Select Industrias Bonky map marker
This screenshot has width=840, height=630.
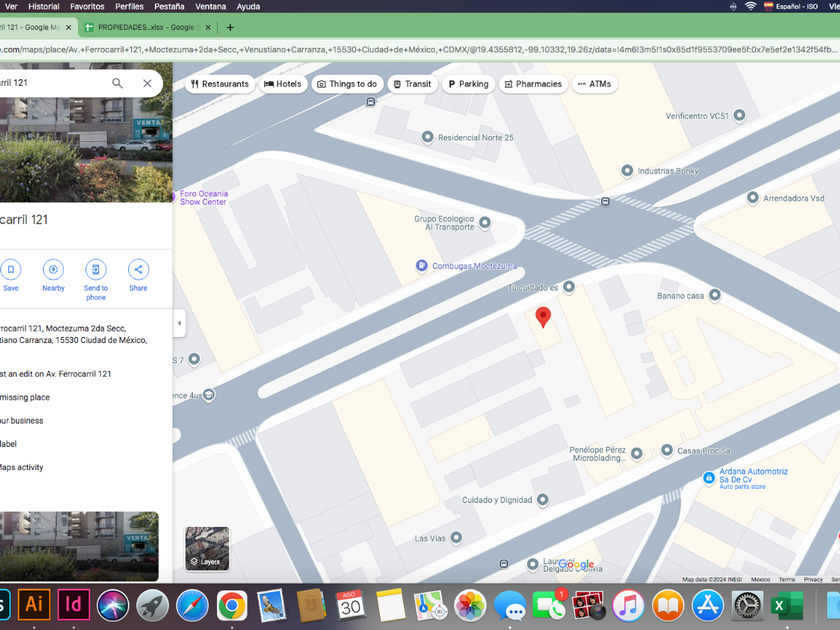(627, 171)
